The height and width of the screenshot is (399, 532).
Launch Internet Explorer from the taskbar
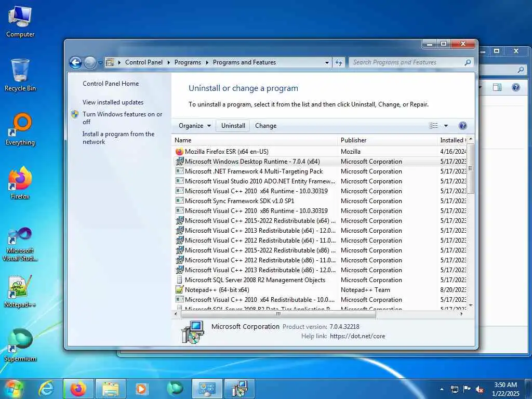coord(46,389)
